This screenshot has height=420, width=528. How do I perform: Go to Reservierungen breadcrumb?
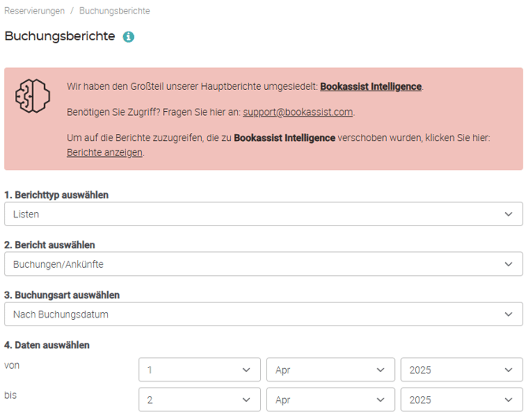(x=34, y=11)
